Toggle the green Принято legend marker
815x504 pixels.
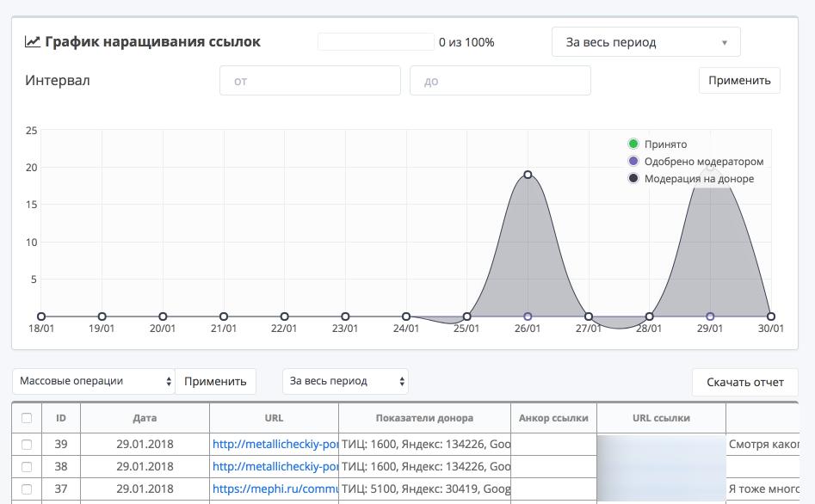click(633, 144)
